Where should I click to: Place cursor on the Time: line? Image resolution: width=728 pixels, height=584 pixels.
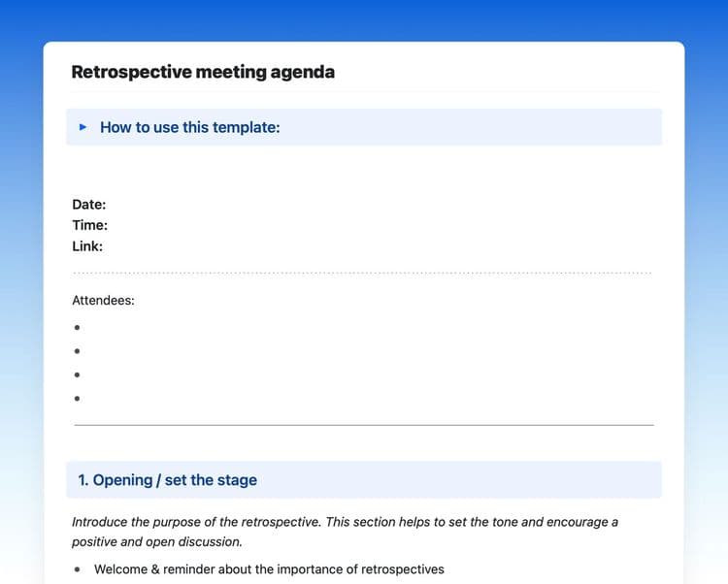coord(90,225)
